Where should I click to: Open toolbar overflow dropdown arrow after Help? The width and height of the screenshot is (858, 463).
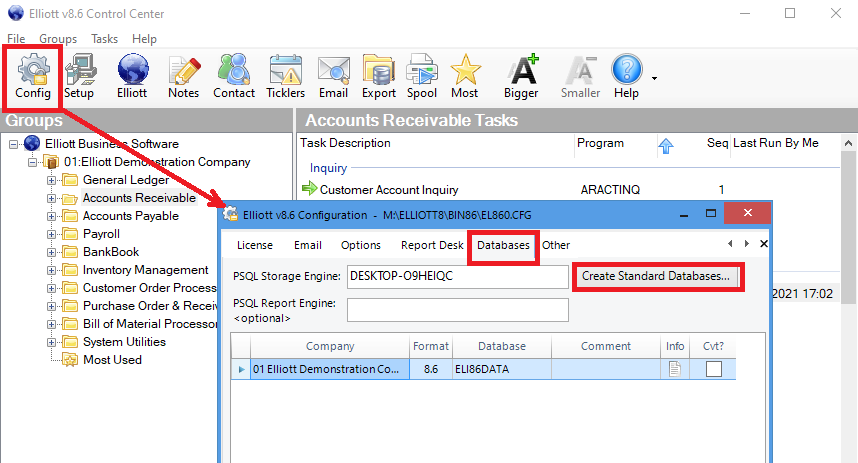click(654, 79)
